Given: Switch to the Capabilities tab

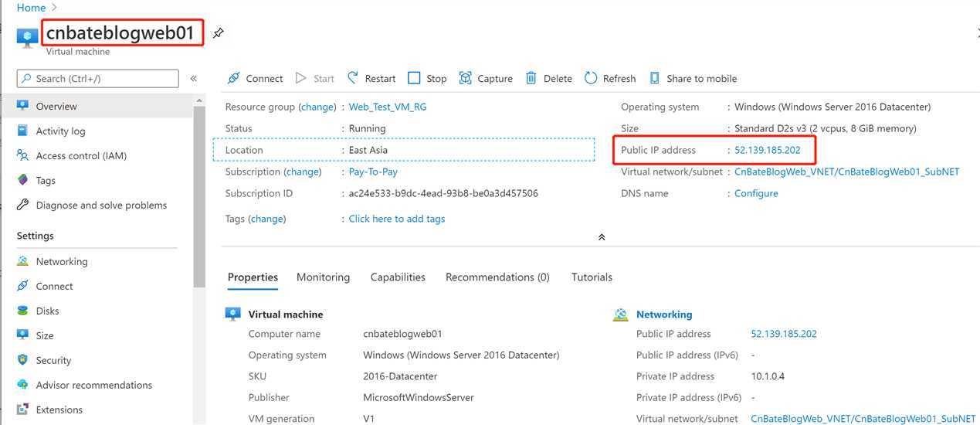Looking at the screenshot, I should (398, 277).
